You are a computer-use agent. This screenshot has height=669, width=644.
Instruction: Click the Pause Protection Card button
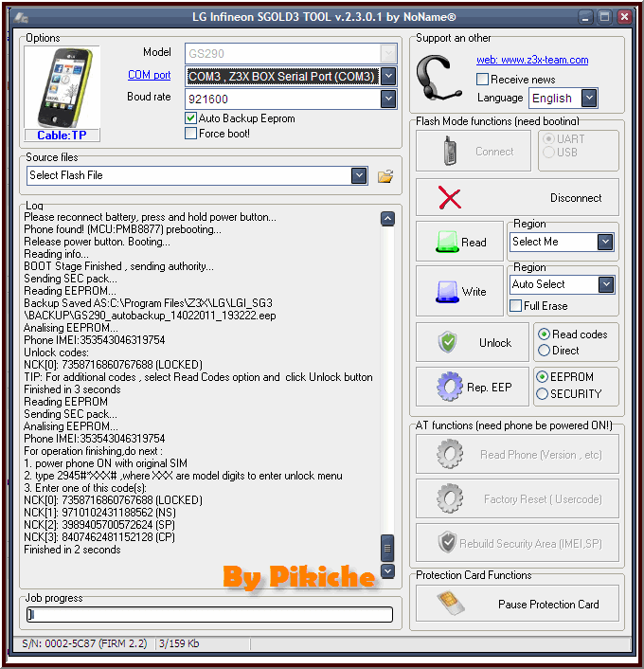517,604
